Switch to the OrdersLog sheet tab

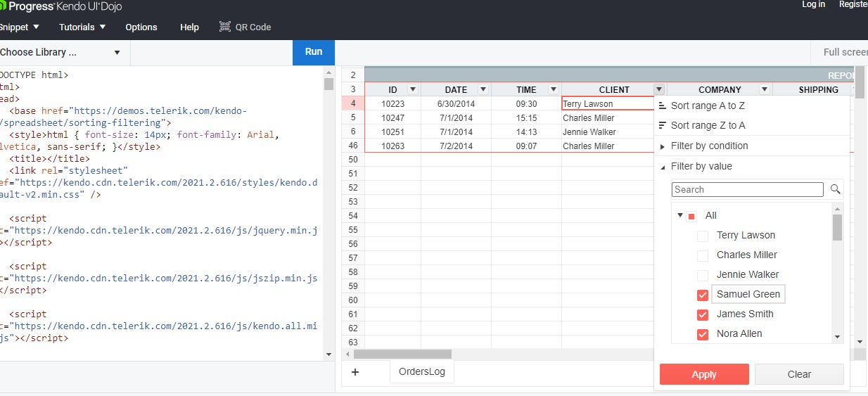(x=421, y=372)
